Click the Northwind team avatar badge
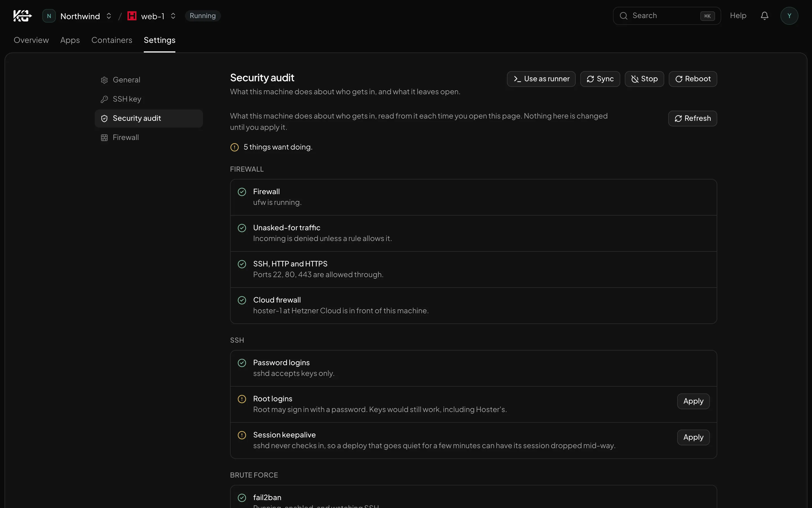 coord(49,16)
